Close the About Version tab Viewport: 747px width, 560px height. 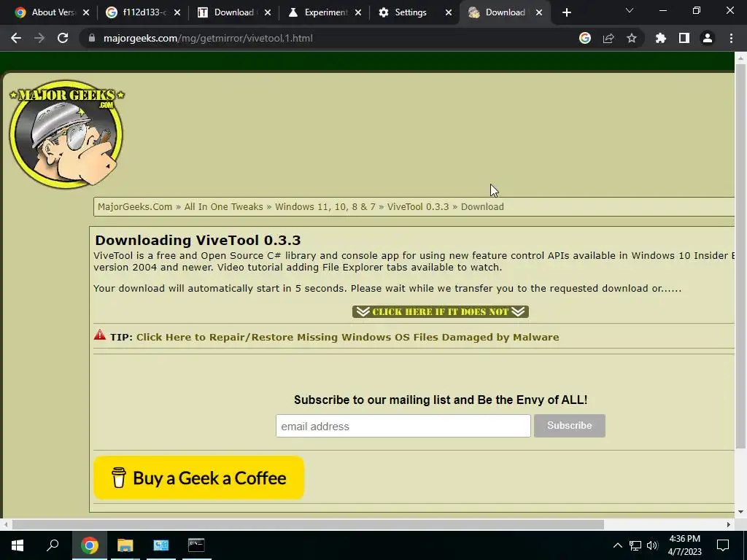[86, 12]
